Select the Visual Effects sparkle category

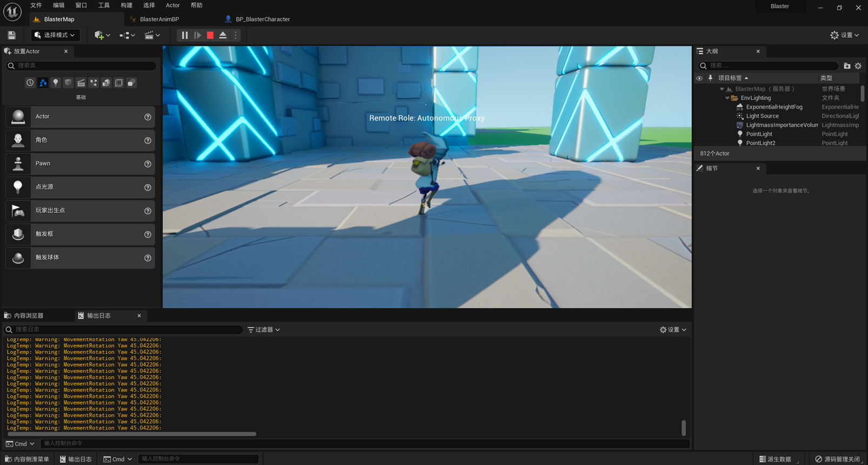coord(94,83)
